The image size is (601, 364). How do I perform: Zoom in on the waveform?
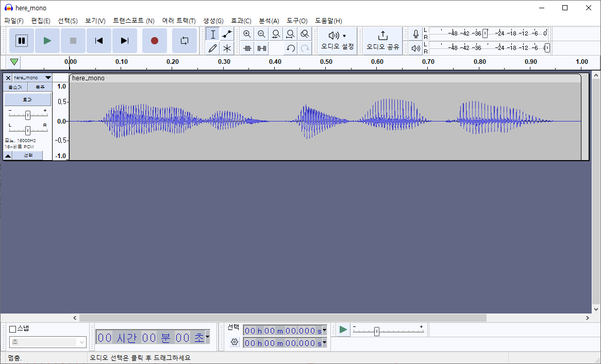click(247, 34)
